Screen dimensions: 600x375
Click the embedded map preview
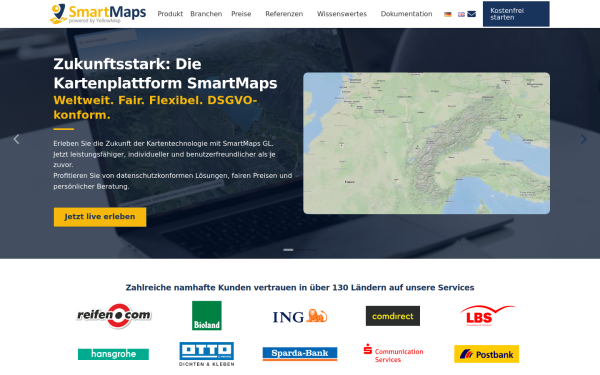(426, 143)
